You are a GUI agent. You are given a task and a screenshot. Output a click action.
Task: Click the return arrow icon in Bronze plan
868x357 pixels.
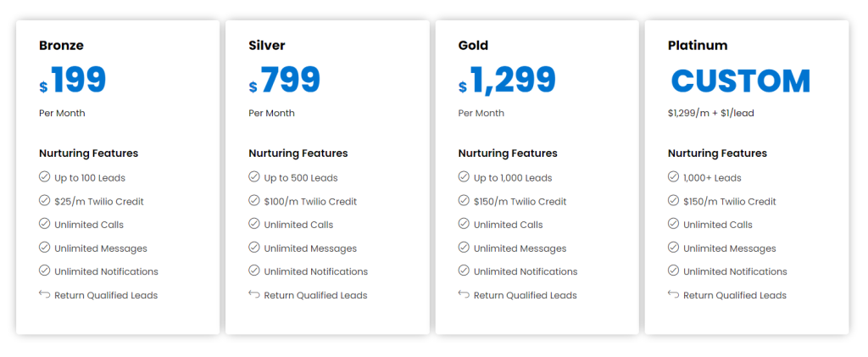(44, 294)
